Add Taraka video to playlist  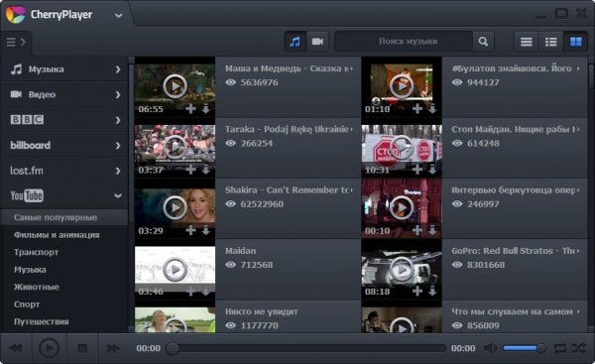(190, 170)
